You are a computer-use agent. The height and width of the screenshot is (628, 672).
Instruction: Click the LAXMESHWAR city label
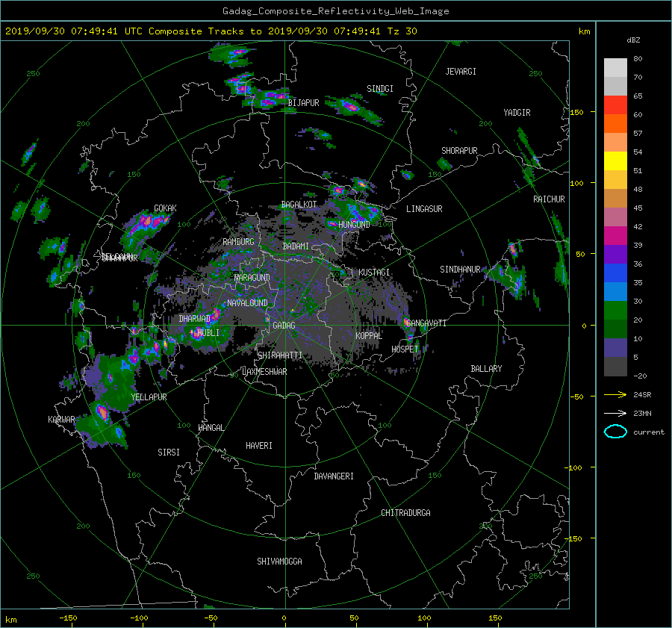coord(264,372)
